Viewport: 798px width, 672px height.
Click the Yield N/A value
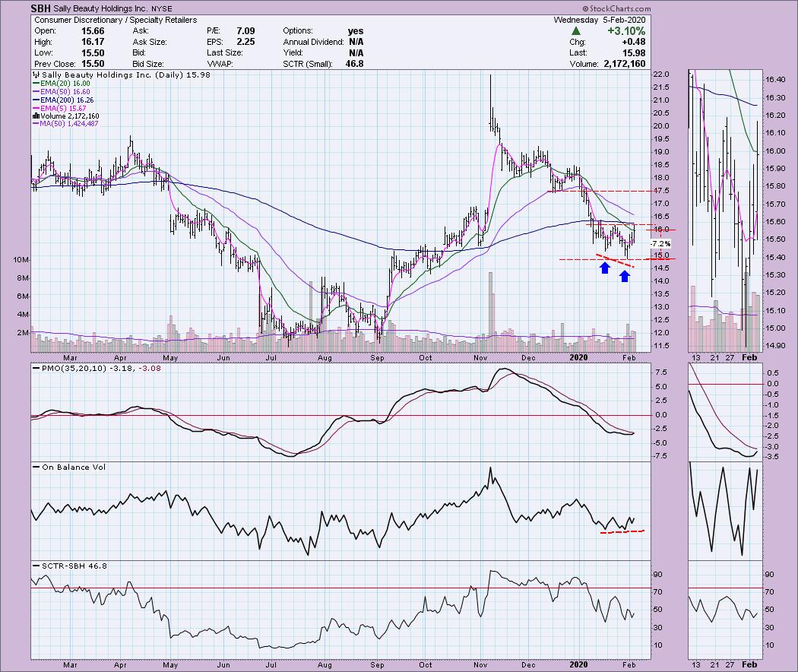(356, 53)
